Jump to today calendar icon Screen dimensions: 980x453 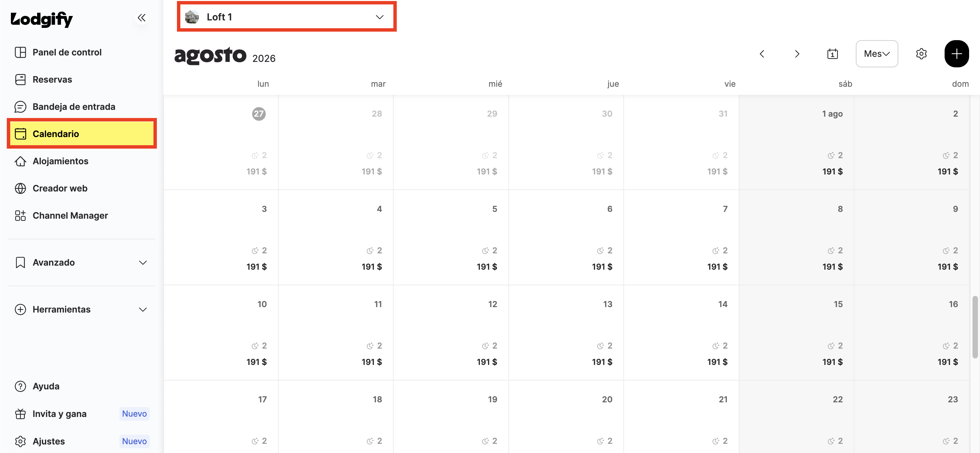[832, 54]
